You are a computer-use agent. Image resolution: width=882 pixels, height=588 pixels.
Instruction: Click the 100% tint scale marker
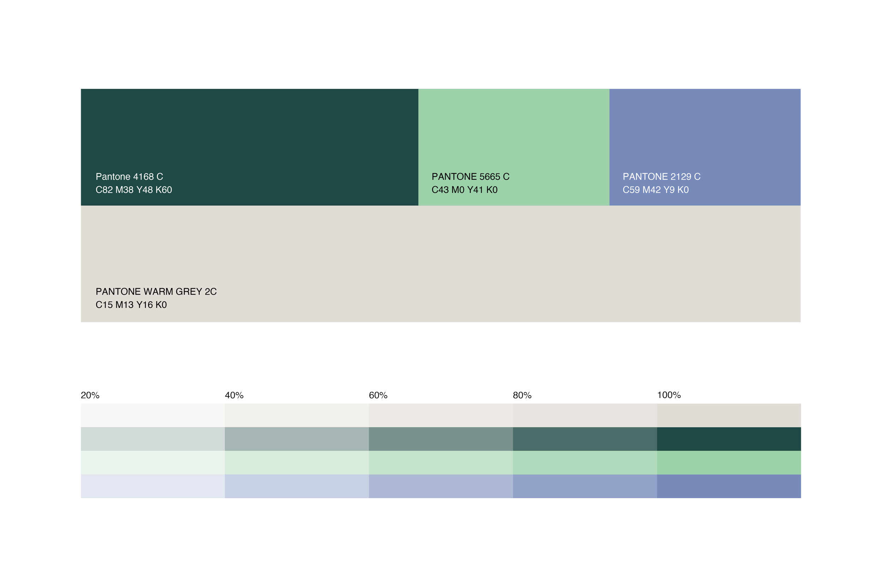[669, 395]
